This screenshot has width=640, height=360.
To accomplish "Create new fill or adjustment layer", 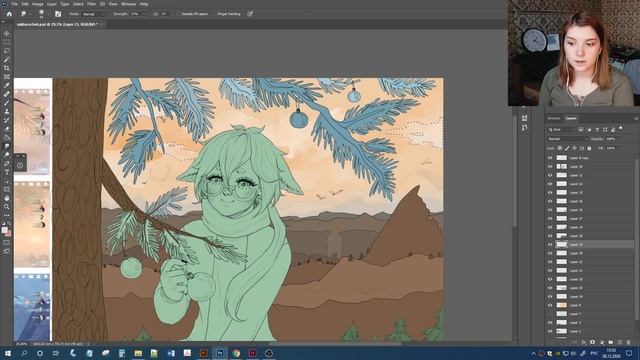I will pos(602,342).
